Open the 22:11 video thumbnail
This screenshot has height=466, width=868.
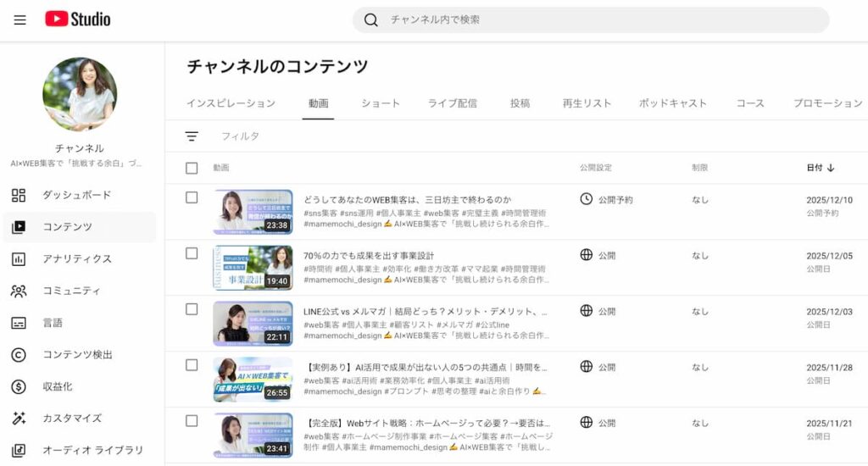[253, 324]
